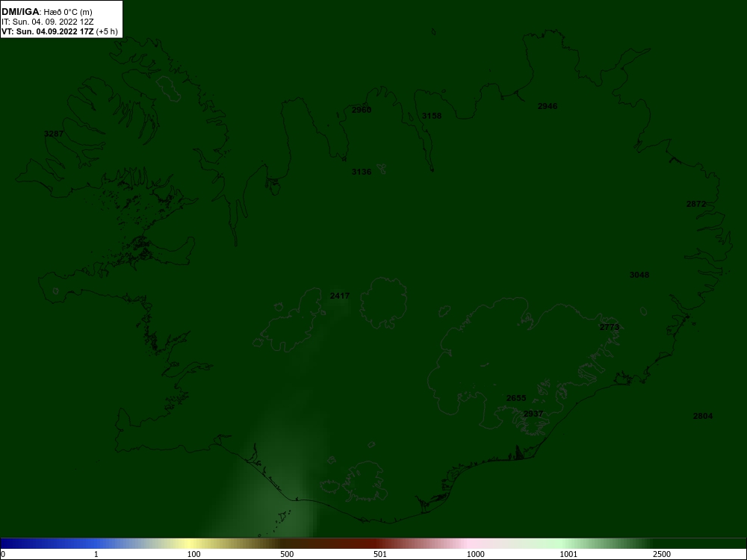Click the 3158 value on the north coast
The image size is (747, 560).
[432, 116]
